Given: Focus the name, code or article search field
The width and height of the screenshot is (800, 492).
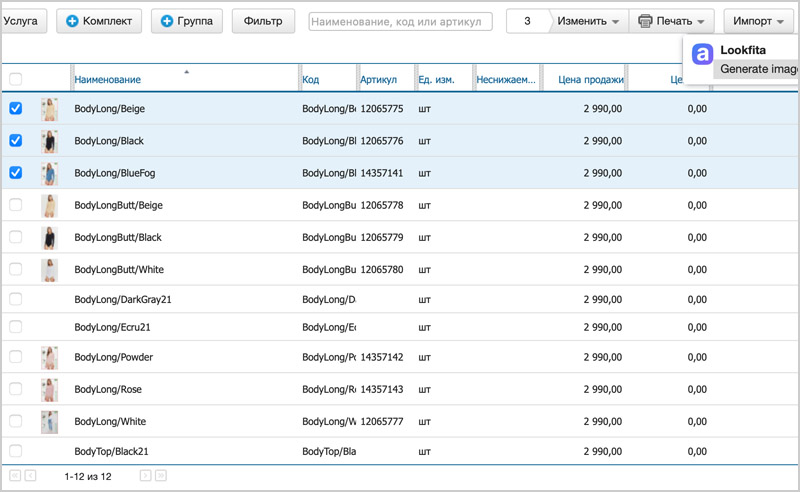Looking at the screenshot, I should pyautogui.click(x=400, y=21).
